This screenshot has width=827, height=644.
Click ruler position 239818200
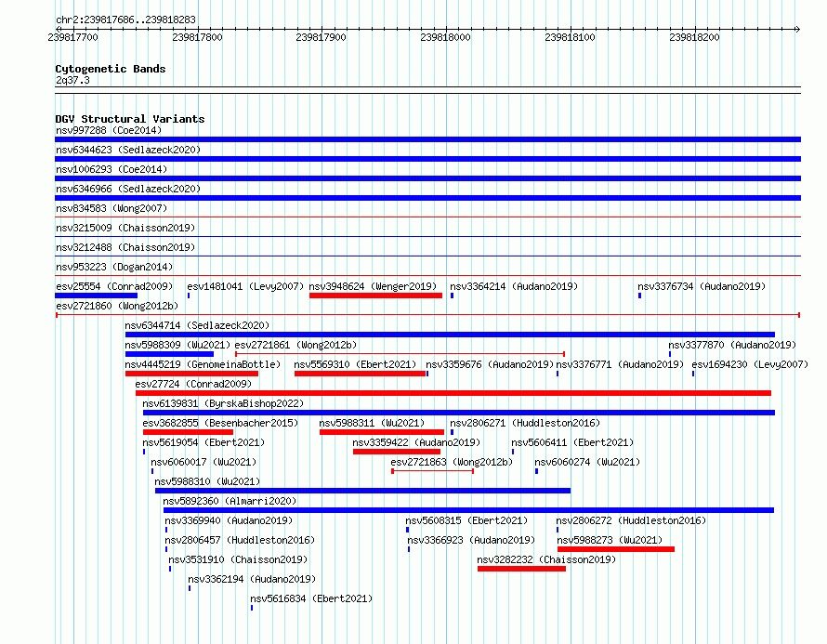click(694, 37)
